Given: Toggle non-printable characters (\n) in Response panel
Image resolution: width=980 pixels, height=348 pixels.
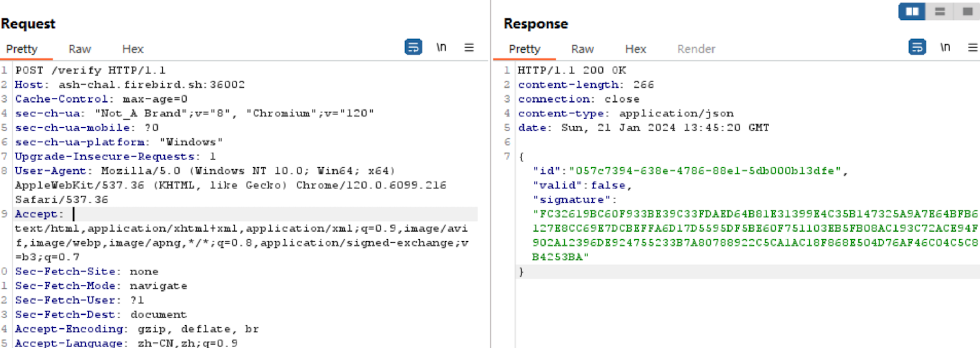Looking at the screenshot, I should [945, 47].
